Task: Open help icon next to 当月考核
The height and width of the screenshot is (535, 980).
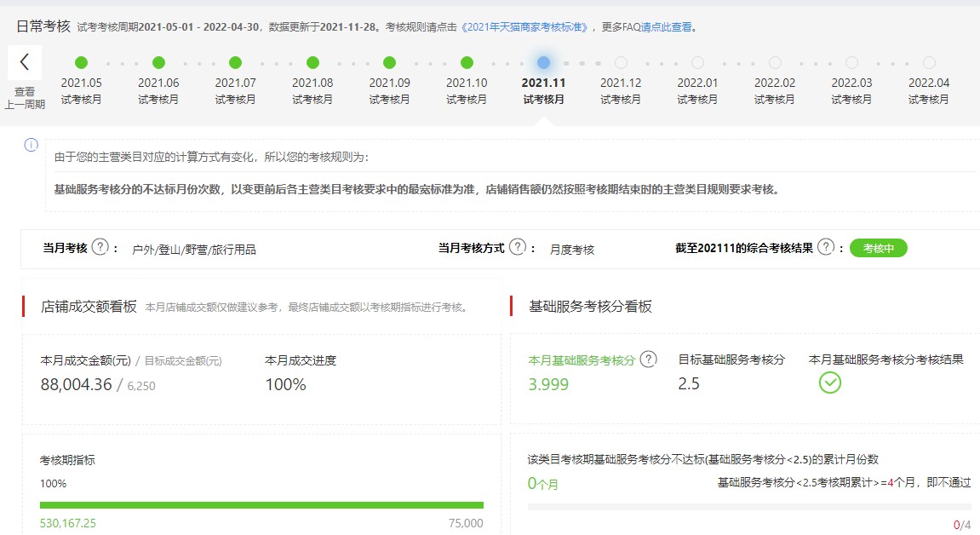Action: click(x=100, y=247)
